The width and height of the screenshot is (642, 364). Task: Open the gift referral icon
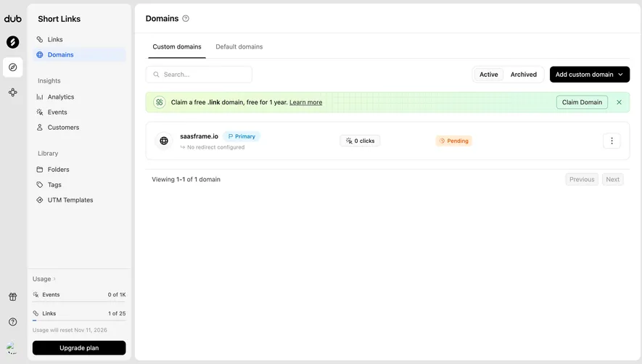click(x=12, y=297)
